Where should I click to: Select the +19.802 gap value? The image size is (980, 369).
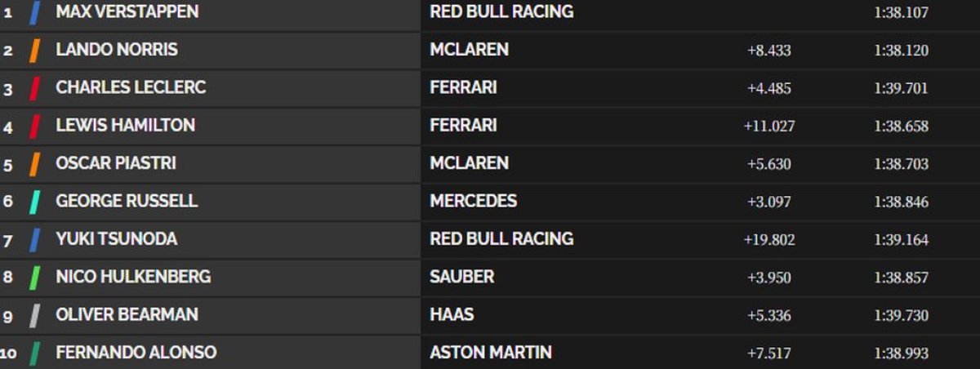769,240
